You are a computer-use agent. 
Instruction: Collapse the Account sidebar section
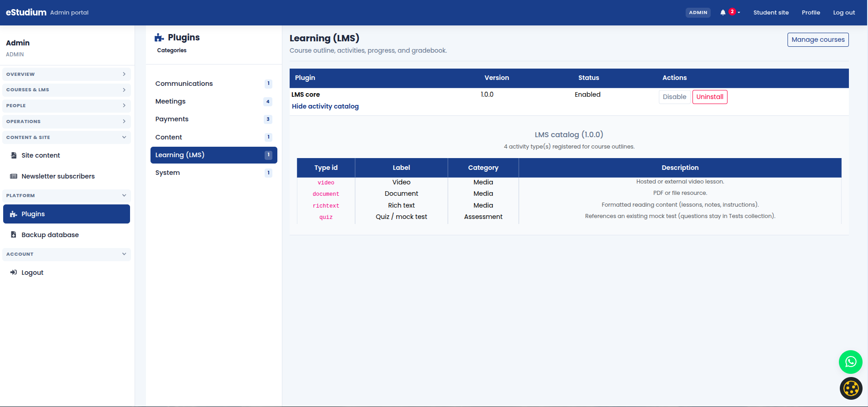[x=67, y=254]
